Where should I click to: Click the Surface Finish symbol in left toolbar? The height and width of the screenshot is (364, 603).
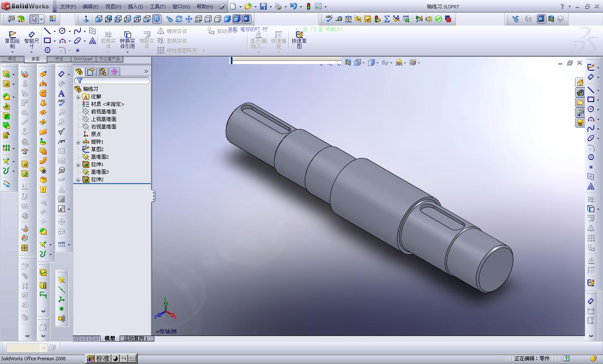62,132
